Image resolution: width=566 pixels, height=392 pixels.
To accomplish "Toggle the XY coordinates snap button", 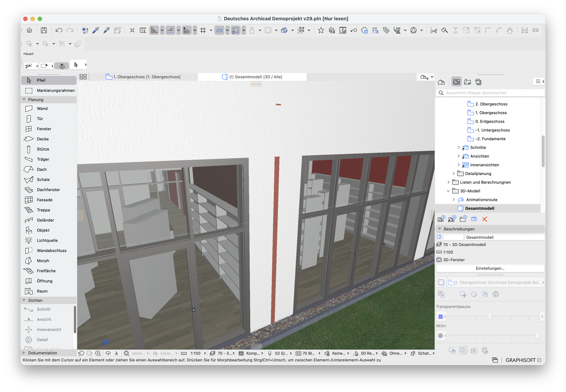I will (x=187, y=30).
